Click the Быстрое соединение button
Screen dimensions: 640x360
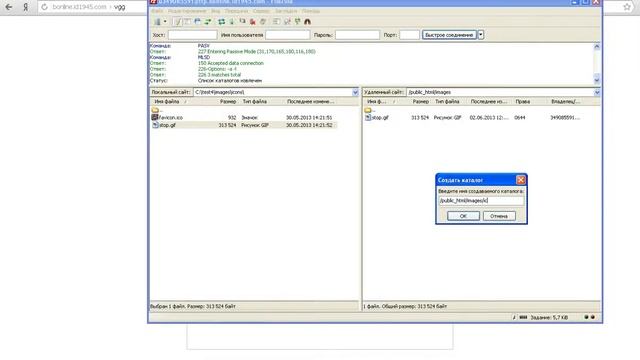coord(449,35)
